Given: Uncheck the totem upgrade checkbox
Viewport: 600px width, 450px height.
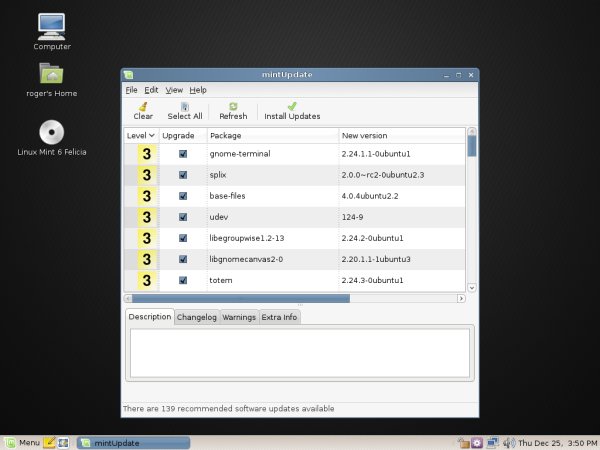Looking at the screenshot, I should 183,280.
